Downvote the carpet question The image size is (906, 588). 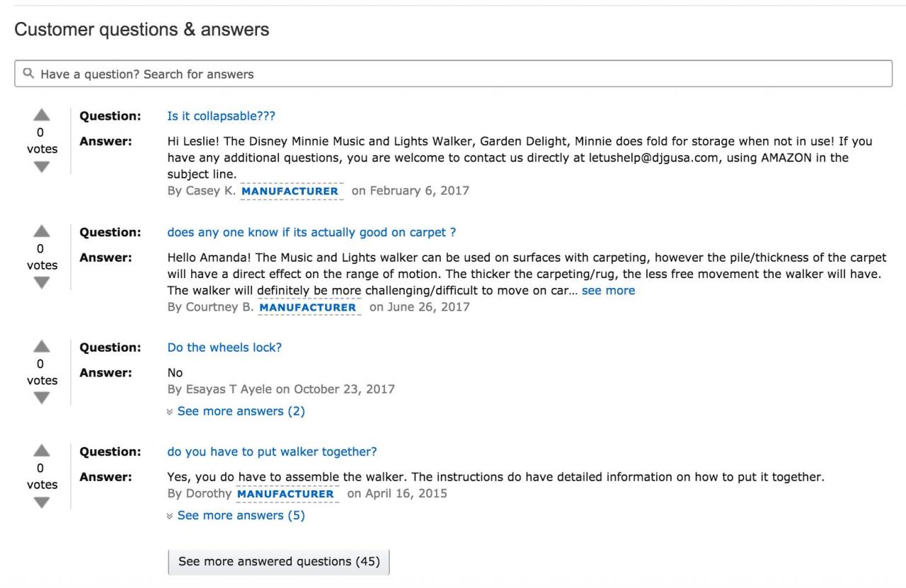[42, 283]
